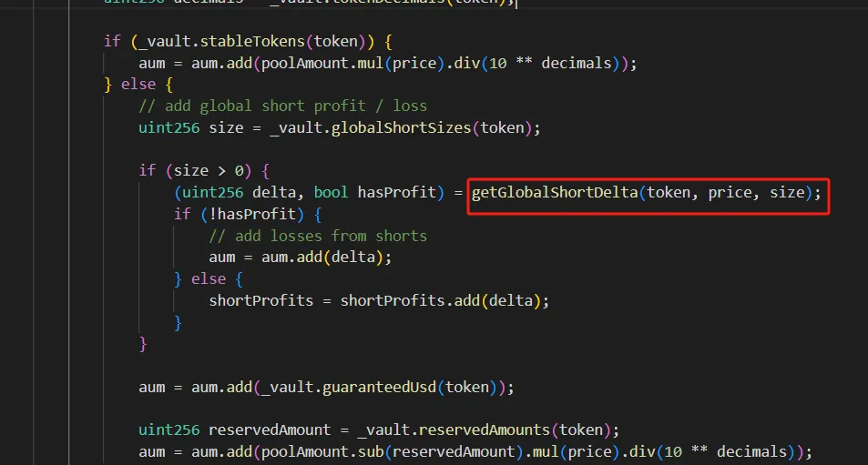
Task: Click the stableTokens method in if condition
Action: (x=251, y=42)
